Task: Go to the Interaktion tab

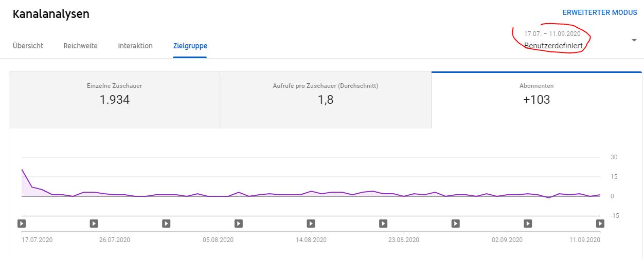Action: tap(135, 46)
